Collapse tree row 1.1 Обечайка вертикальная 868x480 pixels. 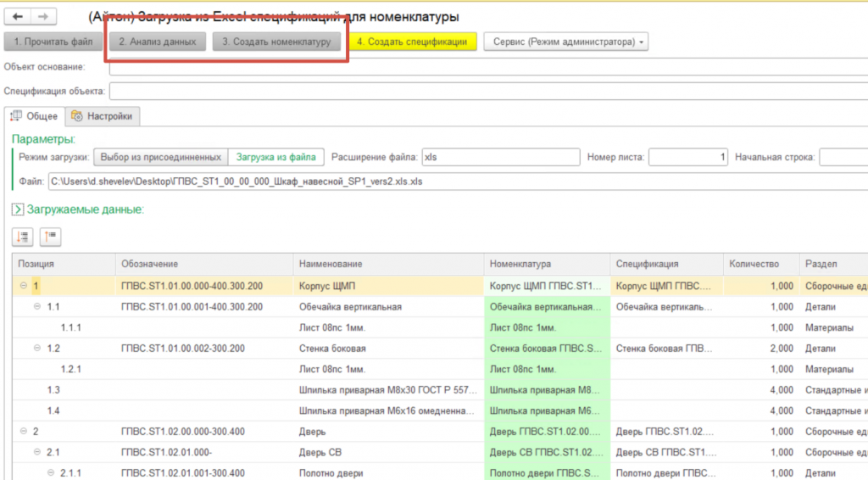pos(37,307)
